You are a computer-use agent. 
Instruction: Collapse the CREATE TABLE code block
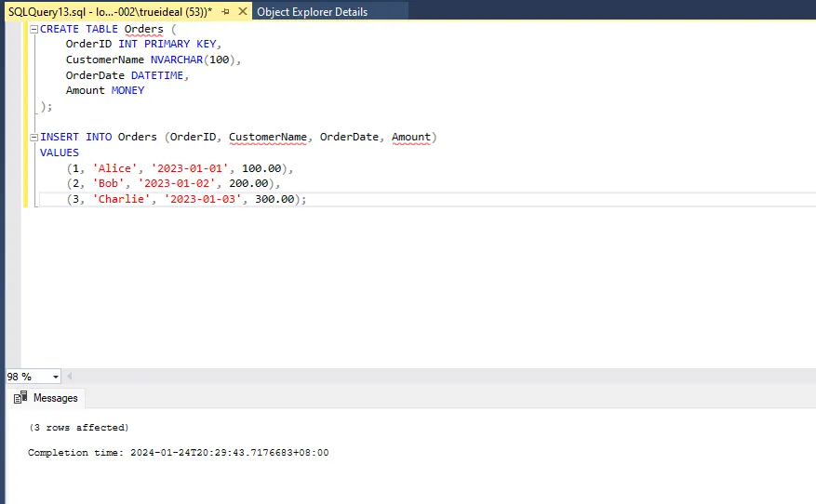(34, 30)
